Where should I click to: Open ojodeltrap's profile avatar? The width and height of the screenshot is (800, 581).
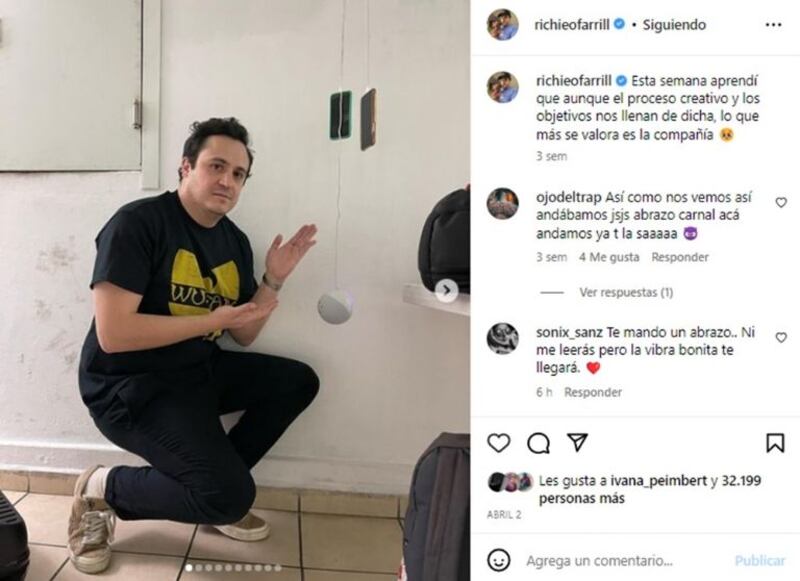click(503, 204)
